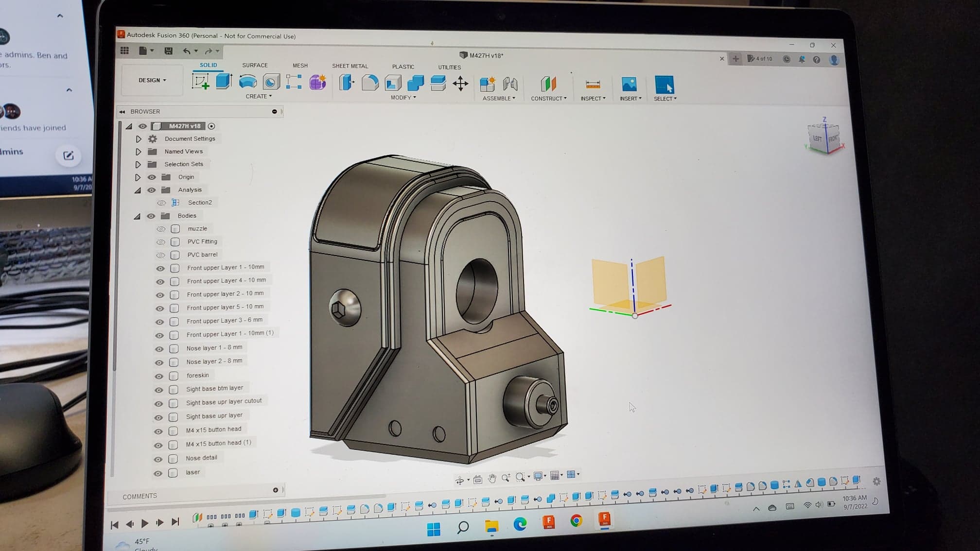Select the Revolve tool icon
Image resolution: width=980 pixels, height=551 pixels.
(x=247, y=82)
